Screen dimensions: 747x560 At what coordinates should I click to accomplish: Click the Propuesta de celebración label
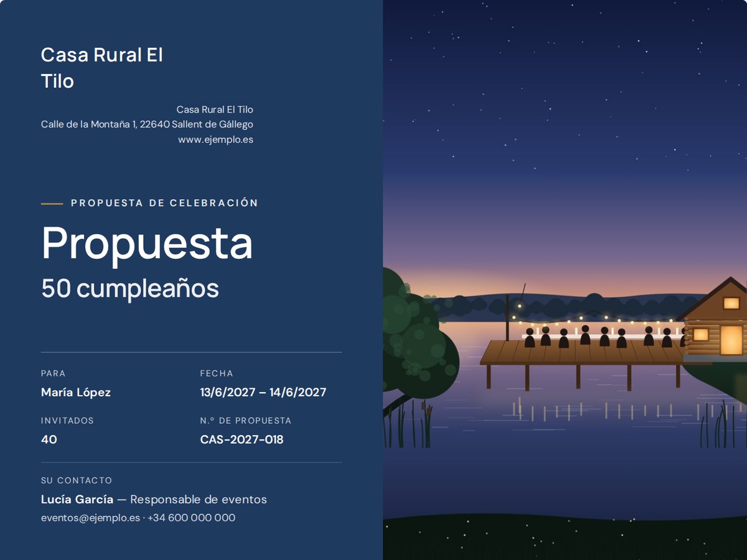coord(165,203)
